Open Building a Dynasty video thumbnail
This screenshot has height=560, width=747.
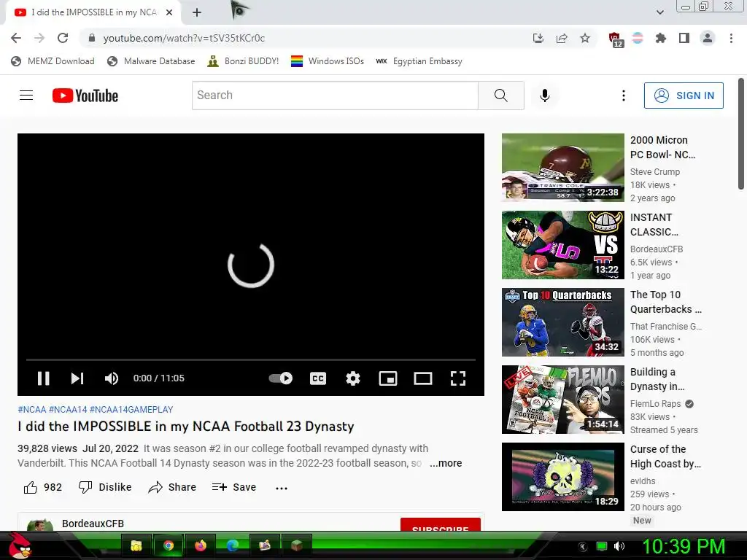(562, 400)
